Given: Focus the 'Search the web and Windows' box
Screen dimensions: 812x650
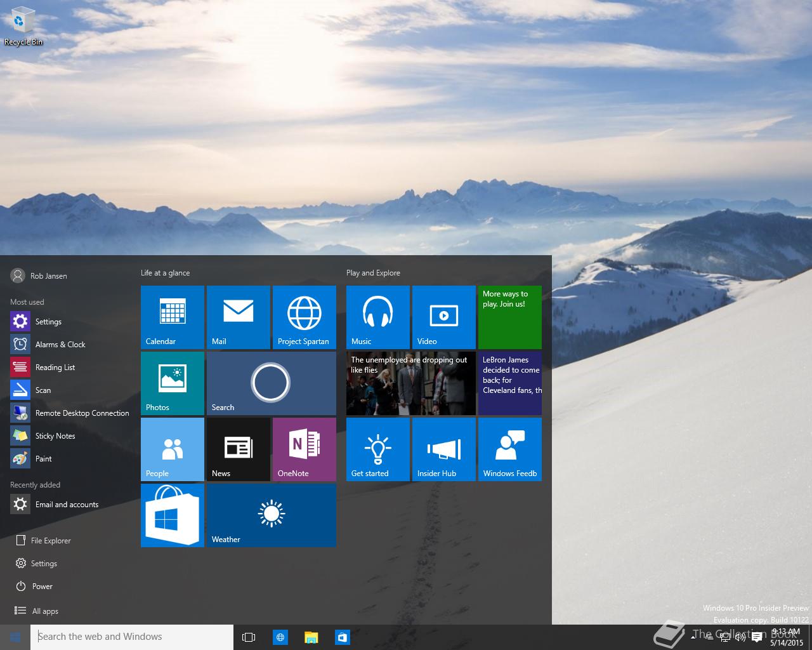Looking at the screenshot, I should point(132,637).
